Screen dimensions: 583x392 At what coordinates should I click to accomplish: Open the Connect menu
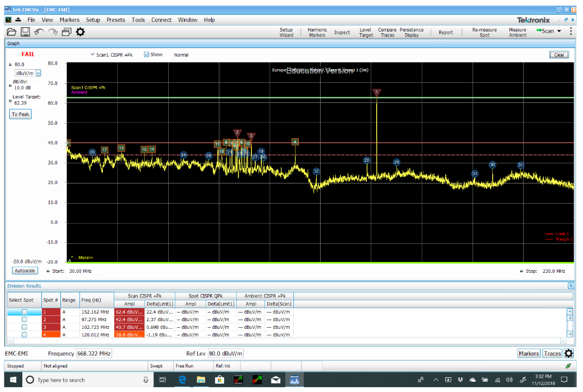tap(161, 20)
